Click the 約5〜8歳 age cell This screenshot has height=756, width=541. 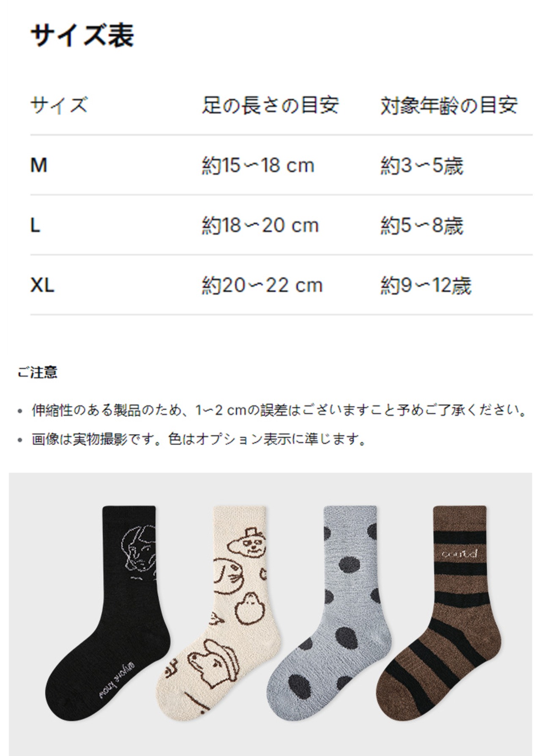pyautogui.click(x=422, y=225)
